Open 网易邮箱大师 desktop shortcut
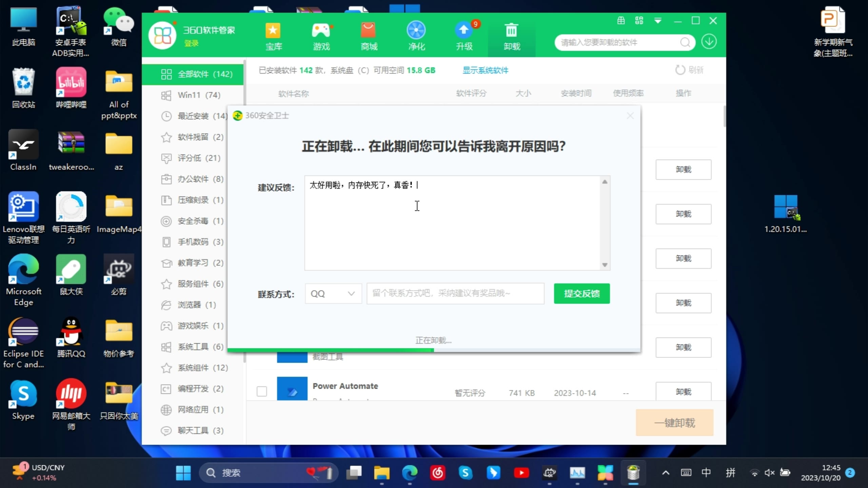This screenshot has height=488, width=868. coord(71,405)
